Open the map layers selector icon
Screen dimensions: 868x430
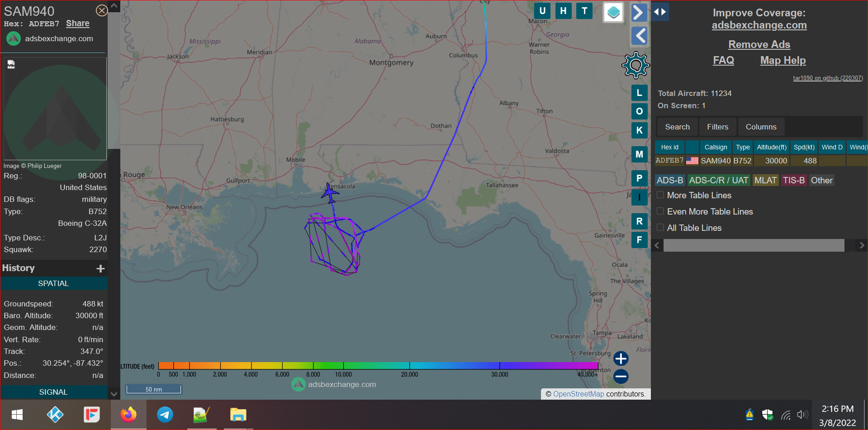point(613,12)
